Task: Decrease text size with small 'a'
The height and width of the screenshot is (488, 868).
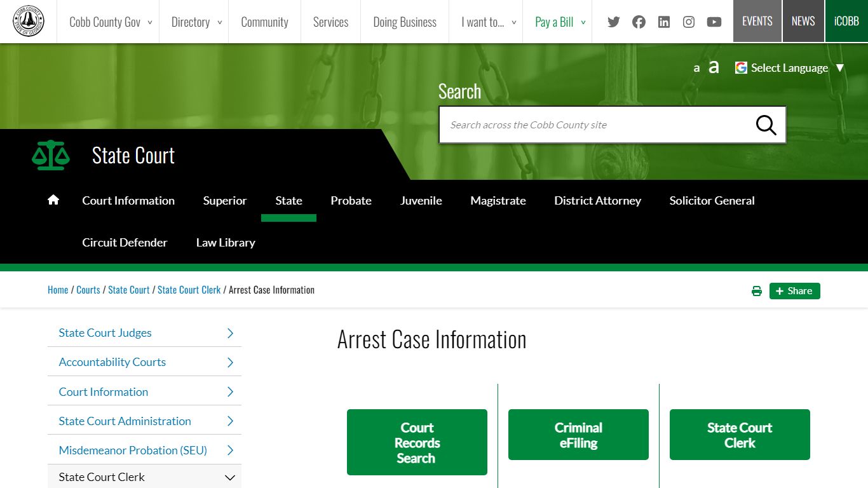Action: pyautogui.click(x=696, y=68)
